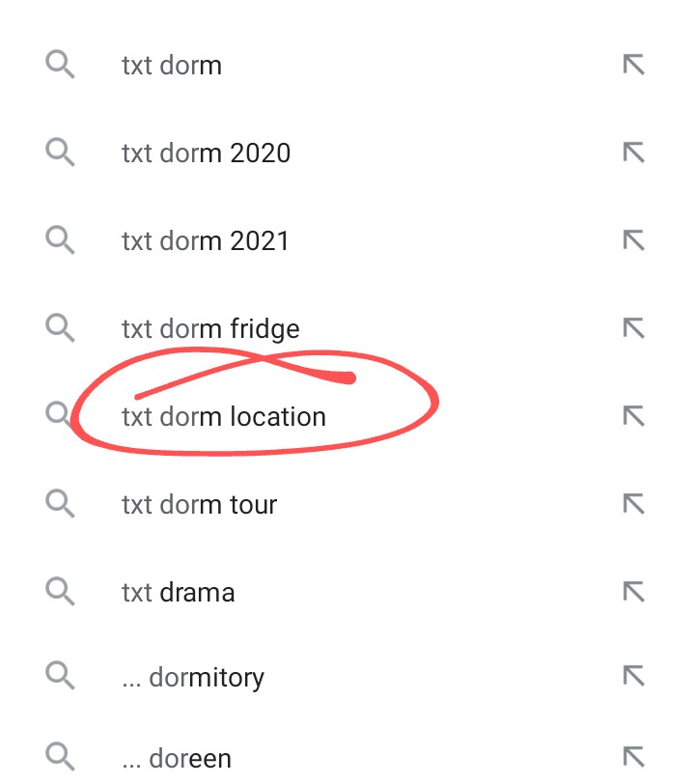
Task: Tap arrow icon next to 'txt dorm location'
Action: point(634,416)
